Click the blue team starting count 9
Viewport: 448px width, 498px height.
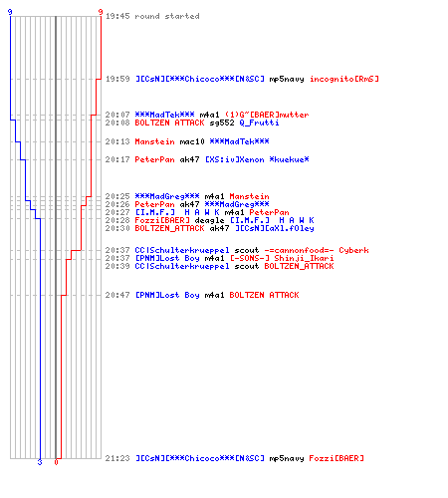[x=10, y=12]
